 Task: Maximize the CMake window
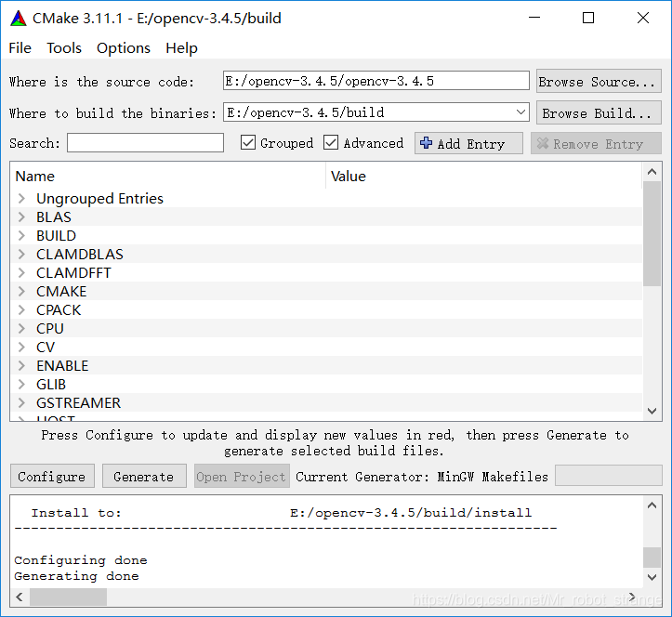[x=588, y=18]
